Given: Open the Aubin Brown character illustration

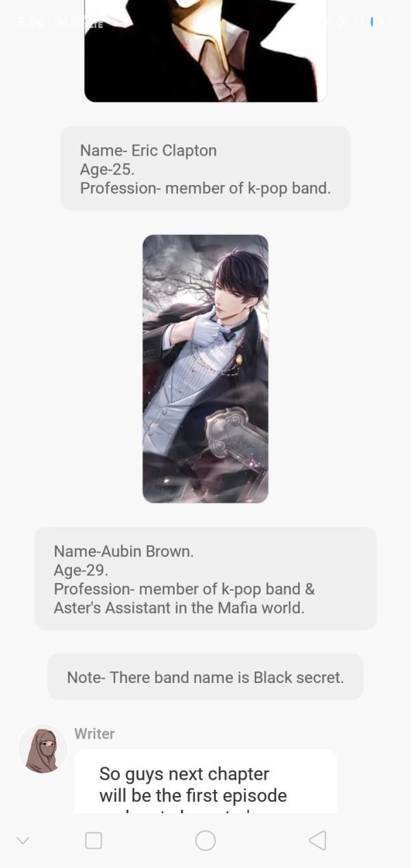Looking at the screenshot, I should (x=206, y=369).
